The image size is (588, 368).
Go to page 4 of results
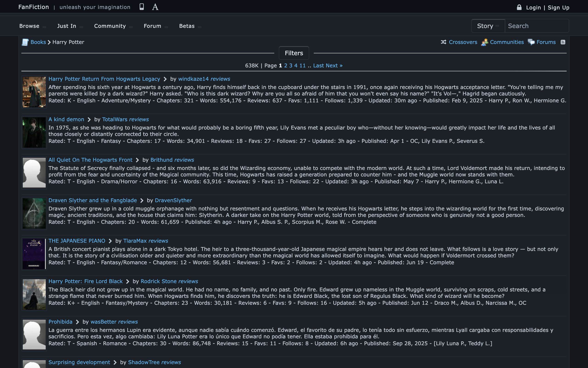[296, 66]
